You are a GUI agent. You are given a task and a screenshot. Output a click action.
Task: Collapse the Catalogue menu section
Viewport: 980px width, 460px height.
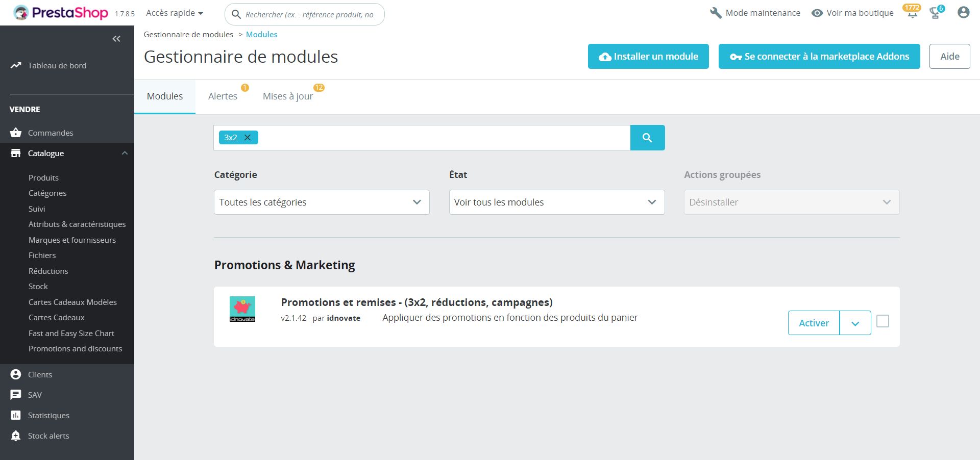coord(125,153)
